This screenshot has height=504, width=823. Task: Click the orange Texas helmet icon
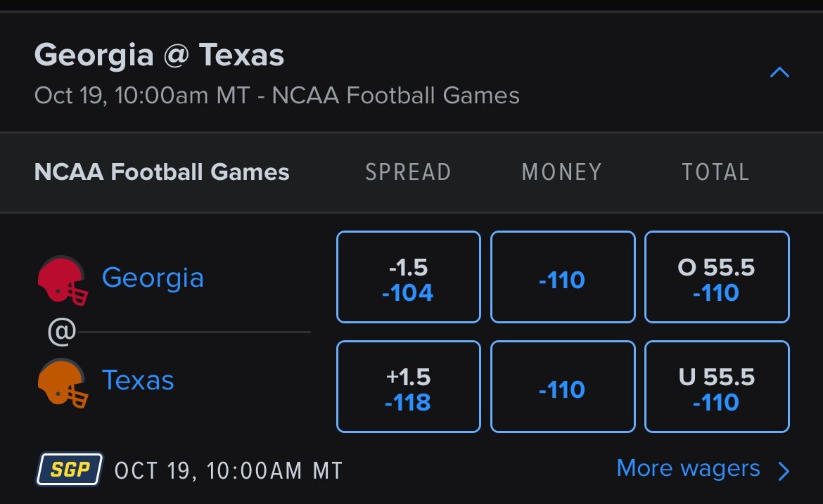pyautogui.click(x=63, y=383)
